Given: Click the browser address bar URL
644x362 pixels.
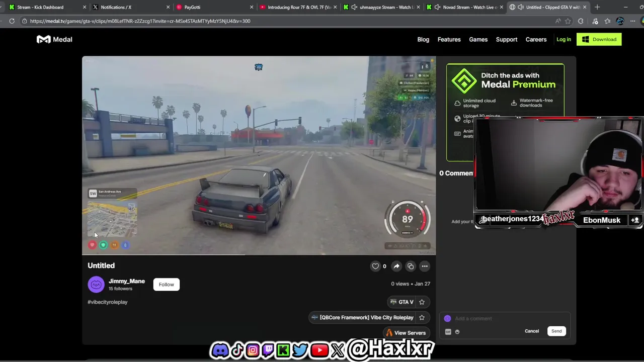Looking at the screenshot, I should tap(140, 21).
